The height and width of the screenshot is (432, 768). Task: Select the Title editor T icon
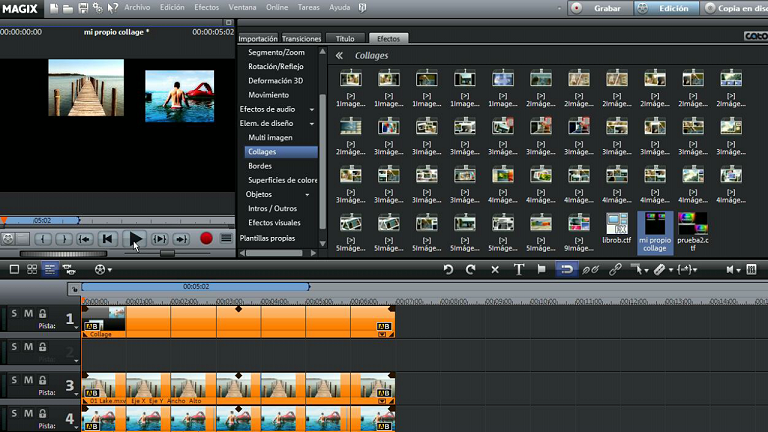(x=519, y=269)
